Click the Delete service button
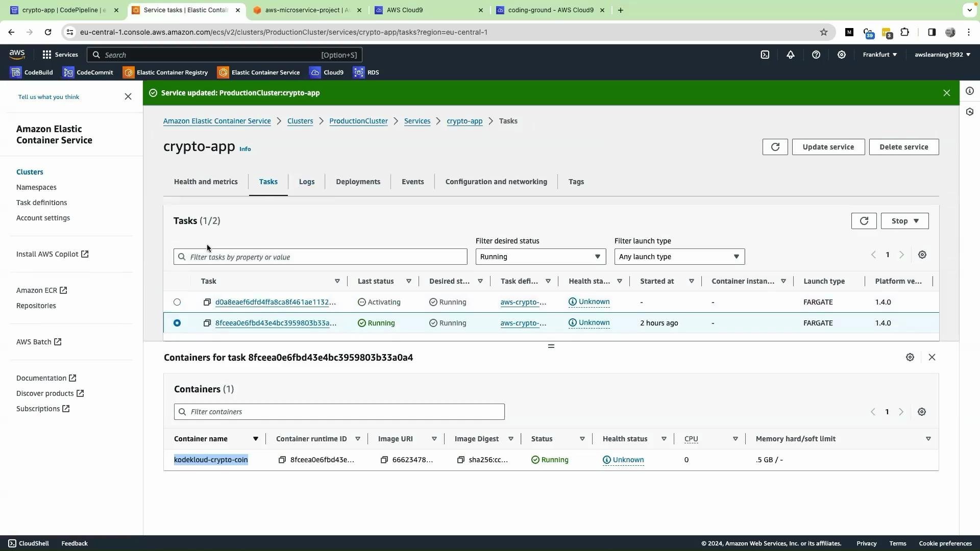The height and width of the screenshot is (551, 980). [903, 147]
